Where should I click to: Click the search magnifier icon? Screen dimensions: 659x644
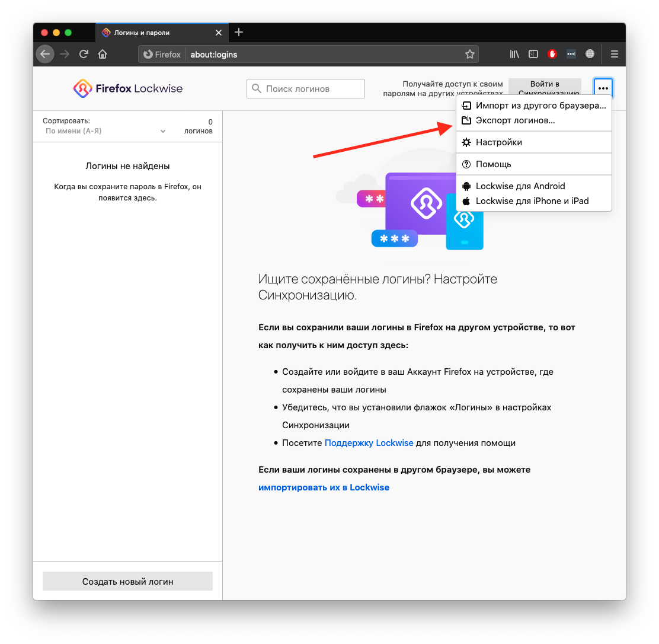[x=257, y=88]
